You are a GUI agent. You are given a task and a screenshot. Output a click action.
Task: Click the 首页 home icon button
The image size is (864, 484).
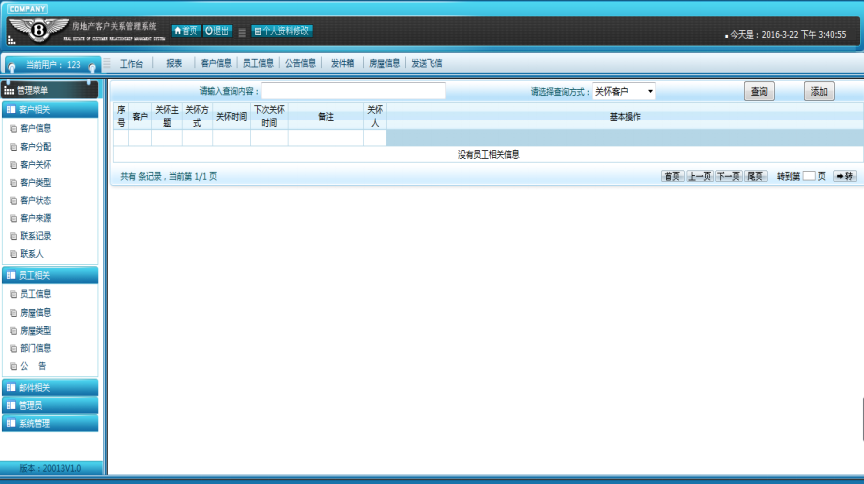(x=186, y=31)
